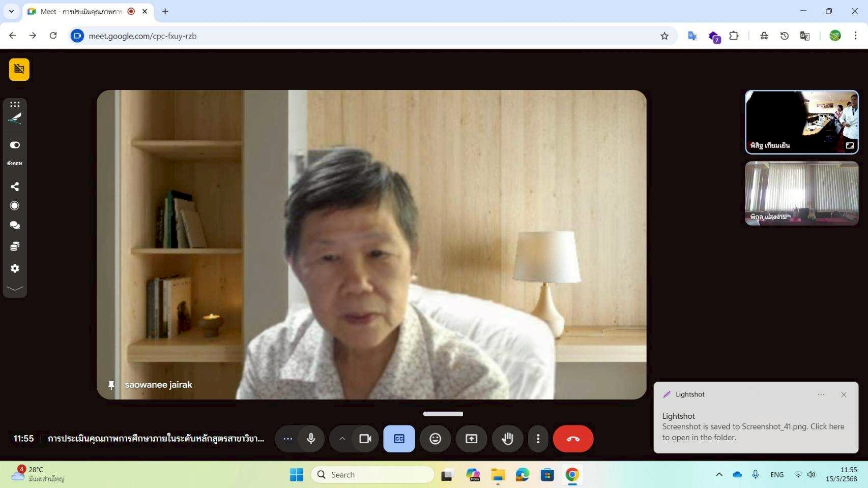Click the yellow extension icon above the sidebar
The height and width of the screenshot is (488, 868).
19,69
